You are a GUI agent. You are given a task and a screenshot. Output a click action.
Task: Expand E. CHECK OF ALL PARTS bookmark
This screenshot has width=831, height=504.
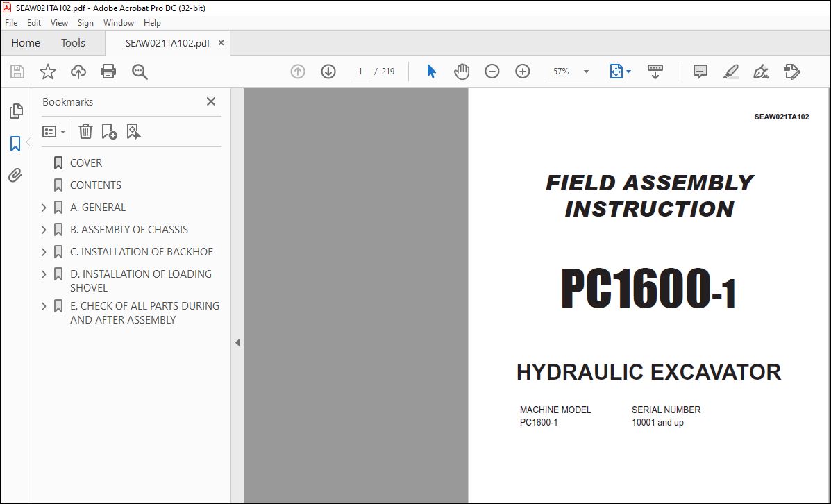click(x=44, y=306)
